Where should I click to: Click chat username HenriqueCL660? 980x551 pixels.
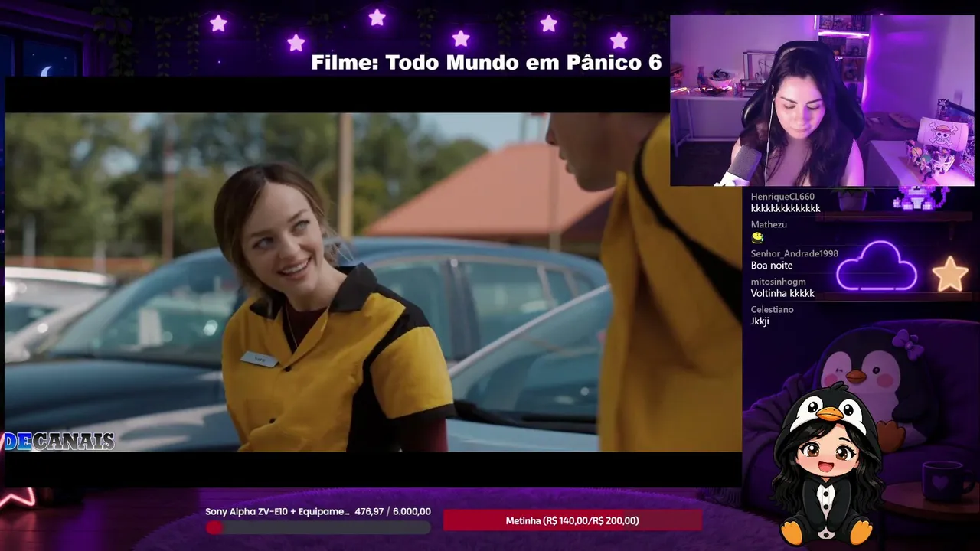[x=782, y=197]
